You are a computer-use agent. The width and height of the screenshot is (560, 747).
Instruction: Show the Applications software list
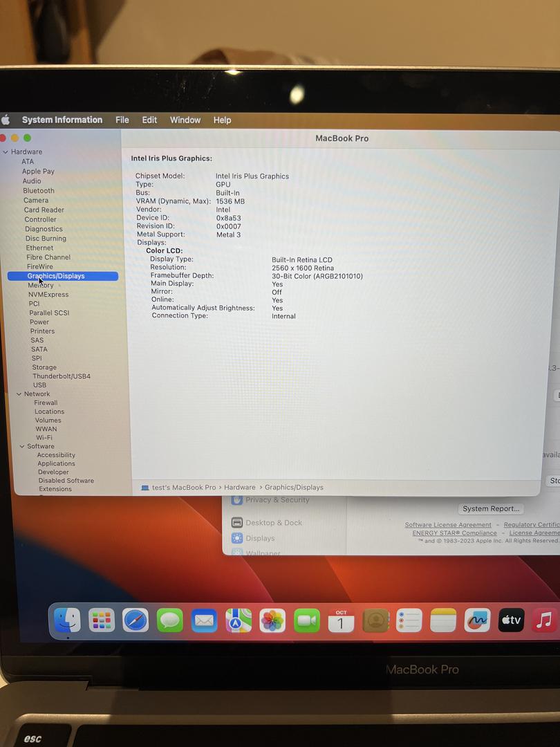point(56,463)
